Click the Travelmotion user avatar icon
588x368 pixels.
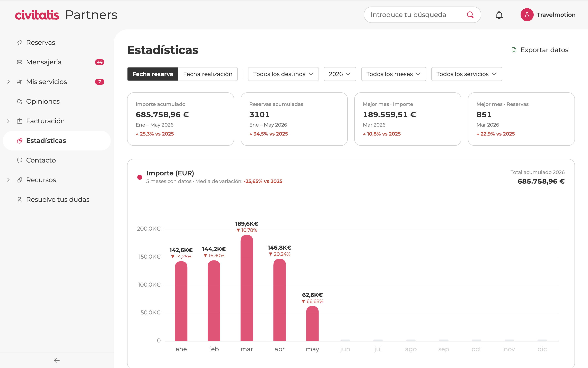pos(527,15)
